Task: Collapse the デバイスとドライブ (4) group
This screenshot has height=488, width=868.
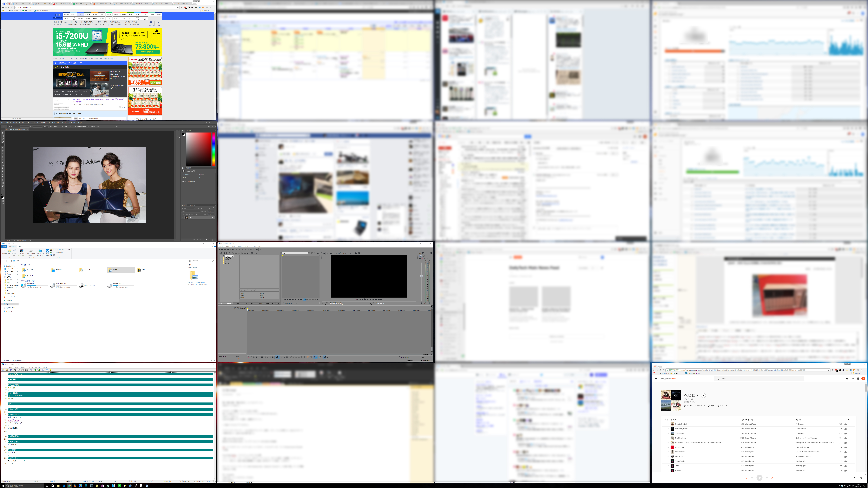Action: 20,281
